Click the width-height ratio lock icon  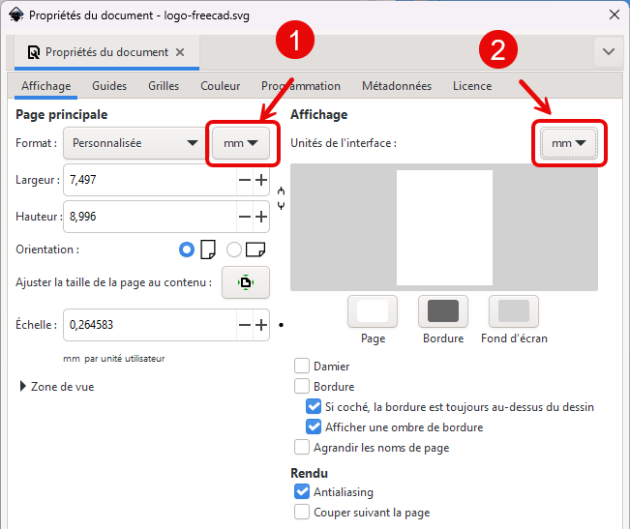tap(281, 198)
